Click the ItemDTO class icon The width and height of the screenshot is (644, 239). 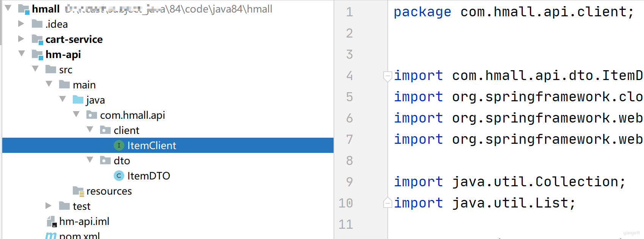tap(119, 176)
